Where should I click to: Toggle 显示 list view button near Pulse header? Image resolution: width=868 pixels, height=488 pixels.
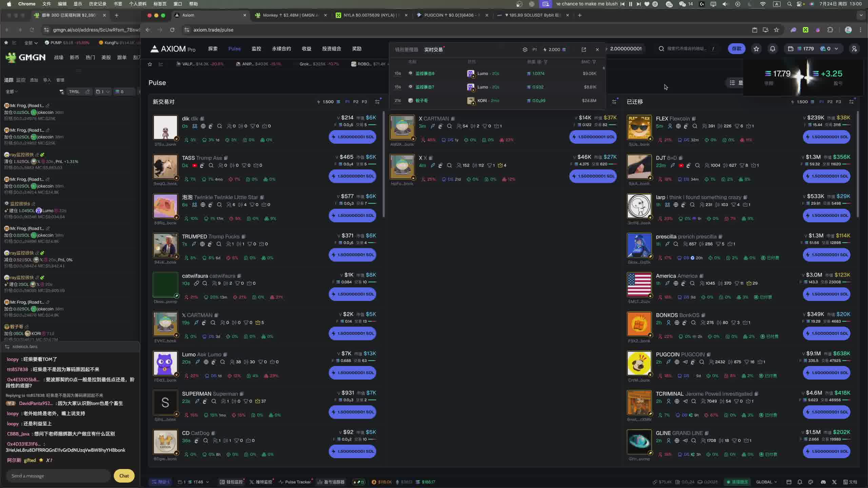click(x=736, y=83)
